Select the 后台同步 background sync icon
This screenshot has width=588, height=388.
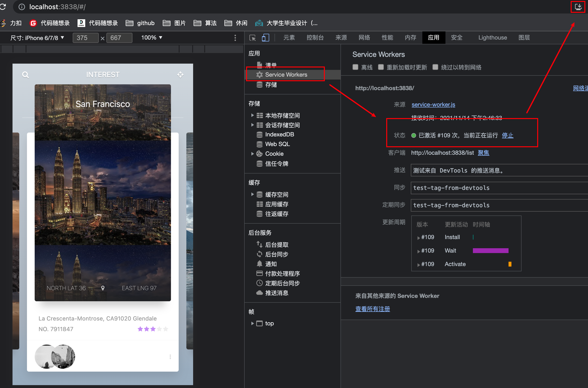[259, 254]
